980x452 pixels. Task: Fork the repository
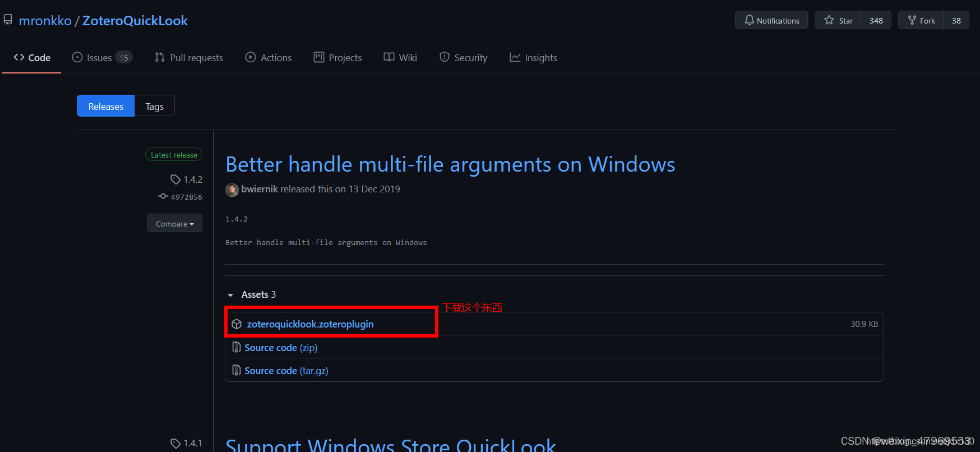(x=921, y=20)
